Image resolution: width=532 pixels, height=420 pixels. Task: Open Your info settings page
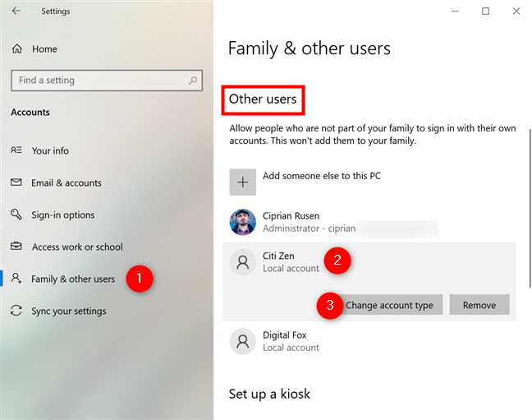click(50, 150)
